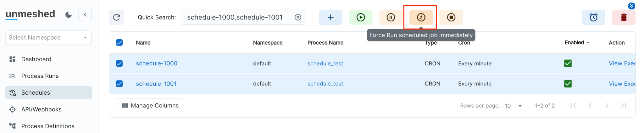Viewport: 644px width, 133px height.
Task: Open the rows per page dropdown
Action: point(513,106)
